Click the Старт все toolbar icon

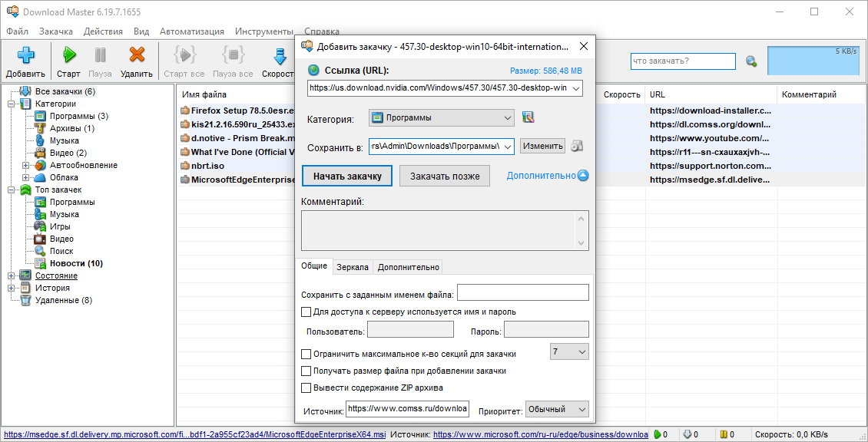184,54
